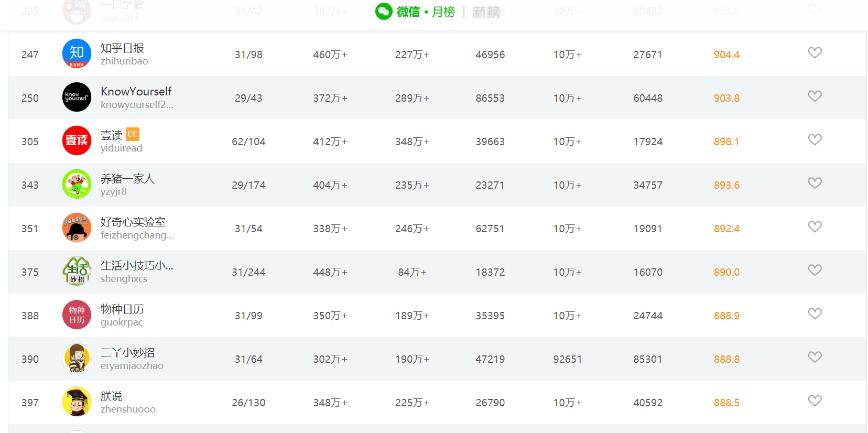
Task: Open the 知乎日报 account name link
Action: click(122, 48)
